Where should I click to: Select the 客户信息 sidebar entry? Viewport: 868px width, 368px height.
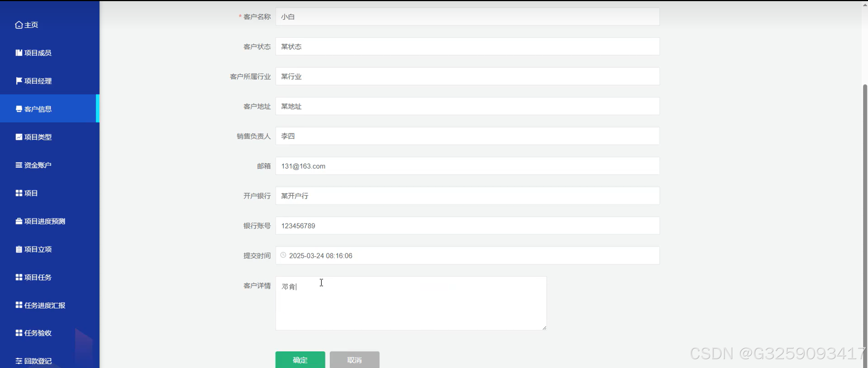click(50, 109)
